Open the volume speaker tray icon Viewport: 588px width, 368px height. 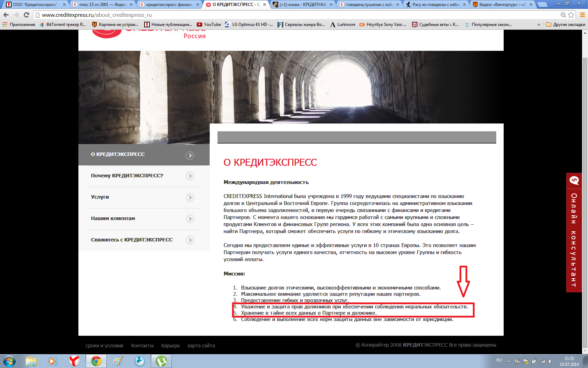(x=551, y=361)
